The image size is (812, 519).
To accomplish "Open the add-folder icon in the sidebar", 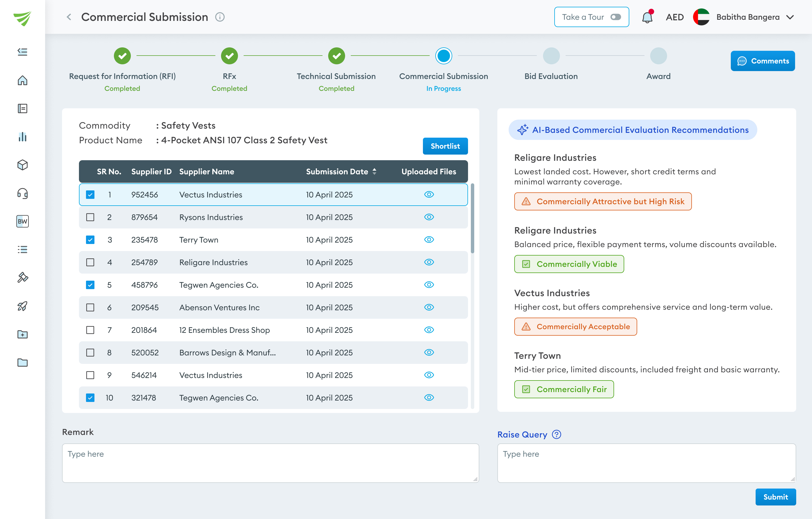I will [x=22, y=334].
